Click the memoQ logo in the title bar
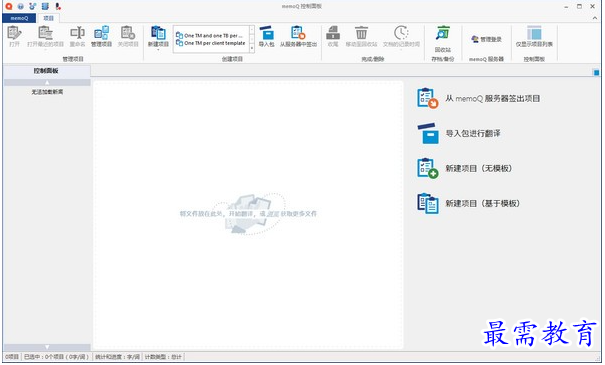The height and width of the screenshot is (365, 605). pyautogui.click(x=8, y=6)
